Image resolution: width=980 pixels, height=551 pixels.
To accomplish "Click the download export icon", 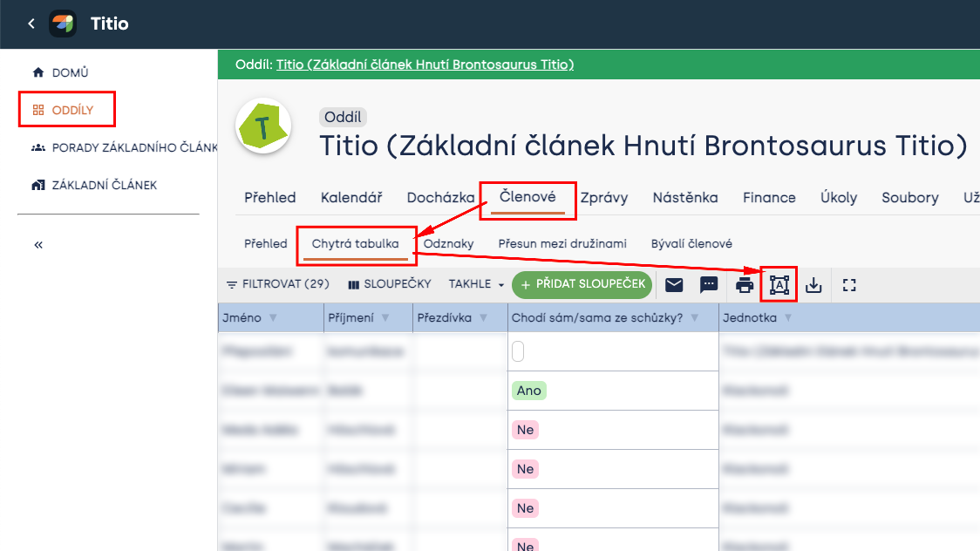I will [813, 285].
